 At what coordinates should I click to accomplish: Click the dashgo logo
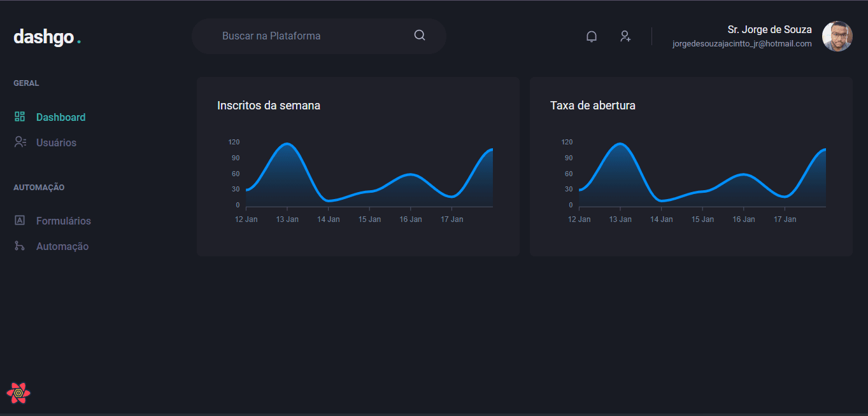coord(47,37)
